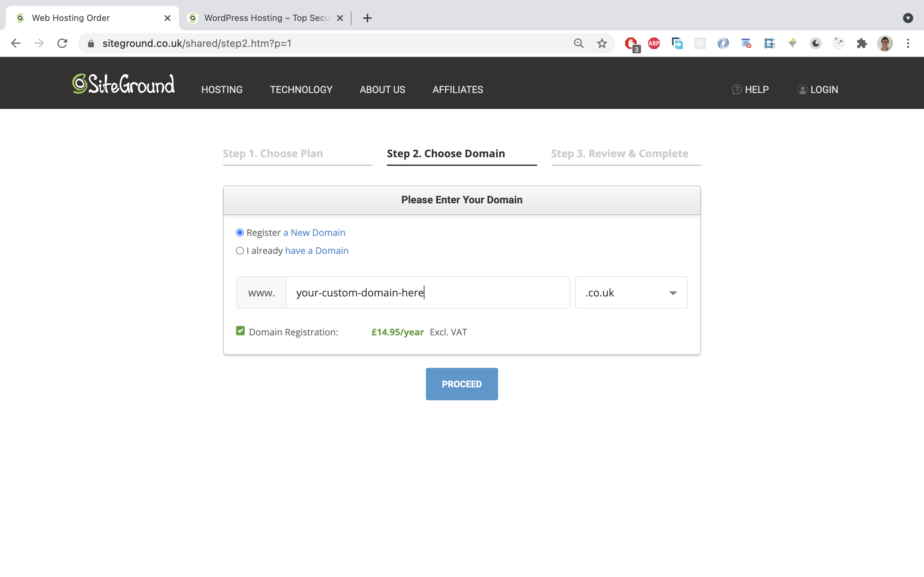Open the React Developer Tools extension
This screenshot has width=924, height=577.
point(700,43)
